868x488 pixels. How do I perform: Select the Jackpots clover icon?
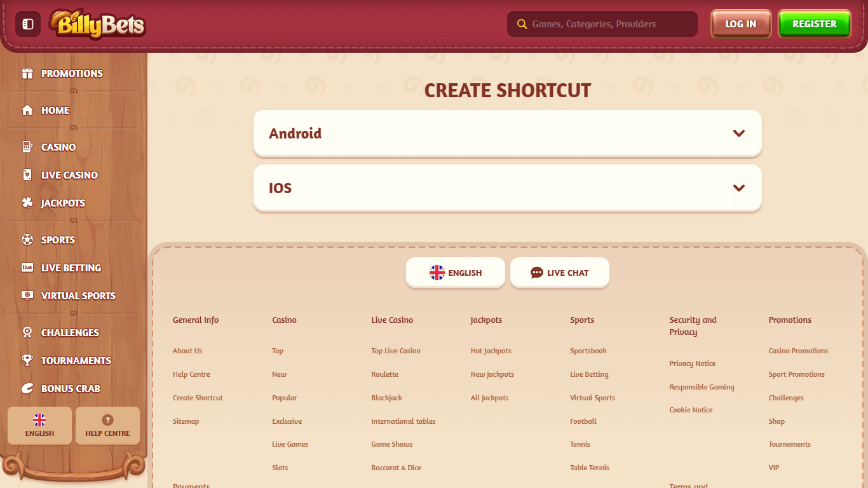pos(27,203)
